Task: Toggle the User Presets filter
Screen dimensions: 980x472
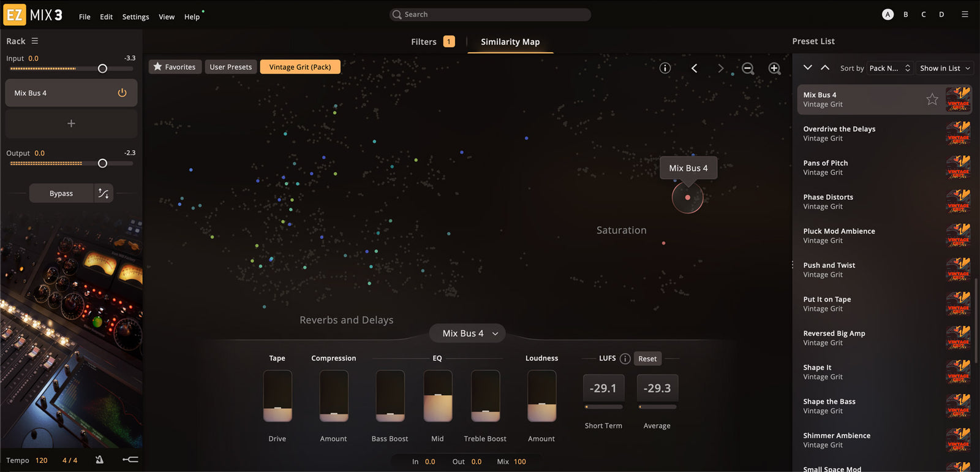Action: [230, 67]
